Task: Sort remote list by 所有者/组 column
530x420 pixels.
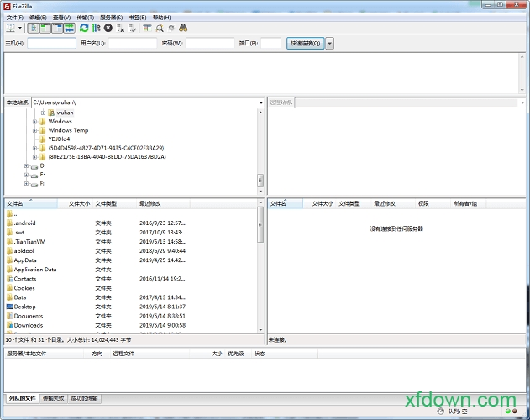Action: point(468,203)
